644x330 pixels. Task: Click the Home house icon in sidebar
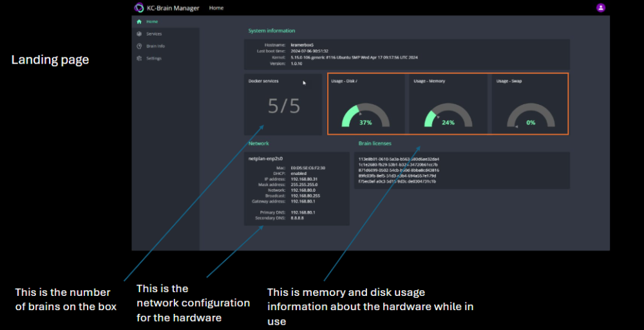pos(139,22)
